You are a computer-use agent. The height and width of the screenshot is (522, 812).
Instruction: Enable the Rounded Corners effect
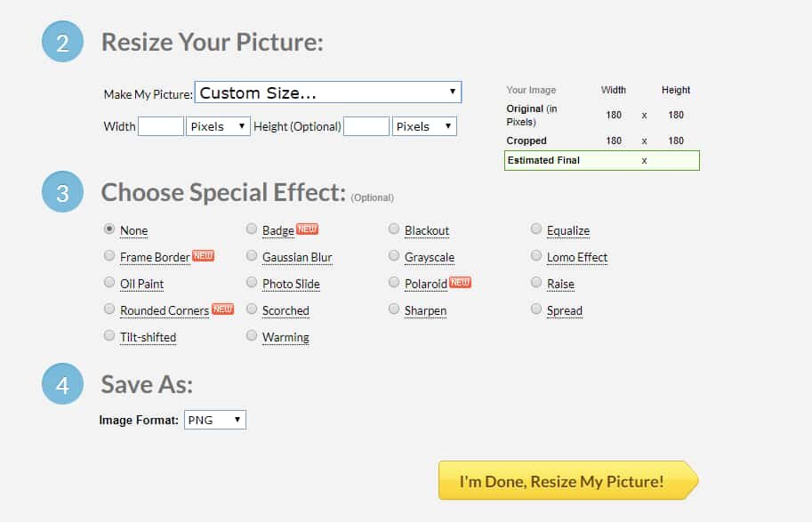[109, 309]
